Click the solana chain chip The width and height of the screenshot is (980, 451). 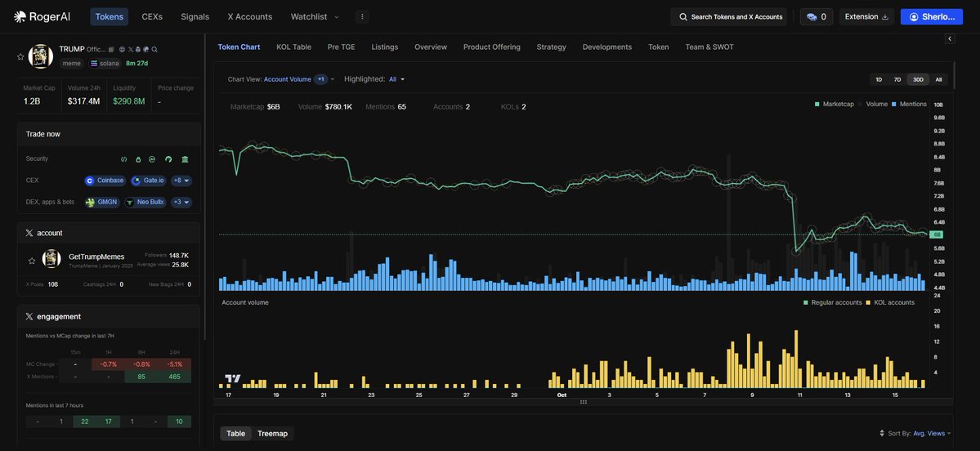[105, 63]
